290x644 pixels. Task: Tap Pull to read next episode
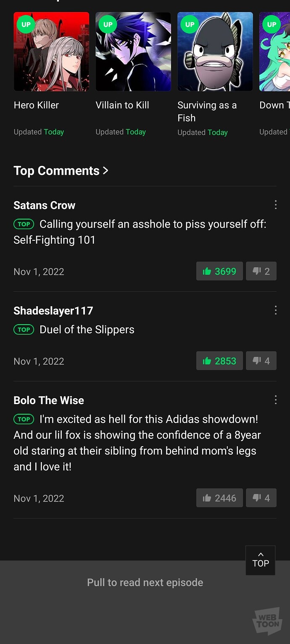tap(145, 583)
